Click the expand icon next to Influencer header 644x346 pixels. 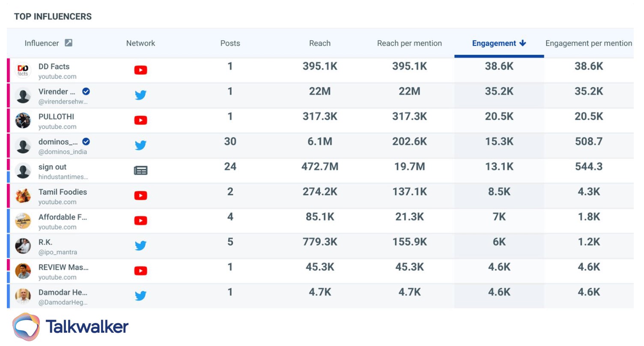(69, 43)
